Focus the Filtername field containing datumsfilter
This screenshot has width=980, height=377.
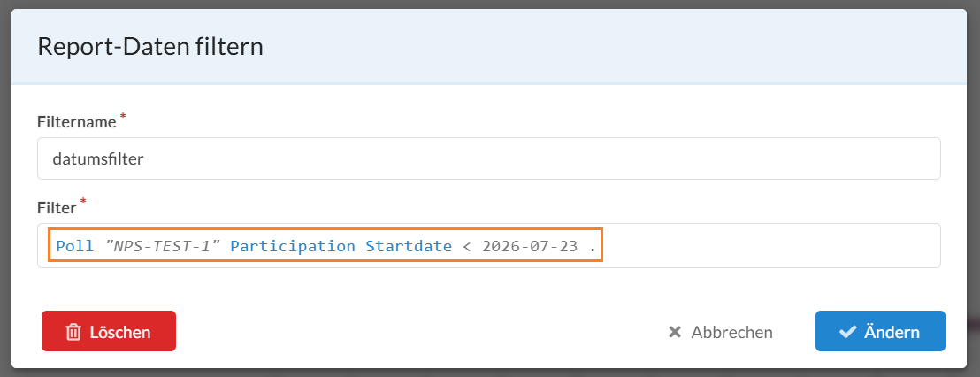(x=489, y=158)
